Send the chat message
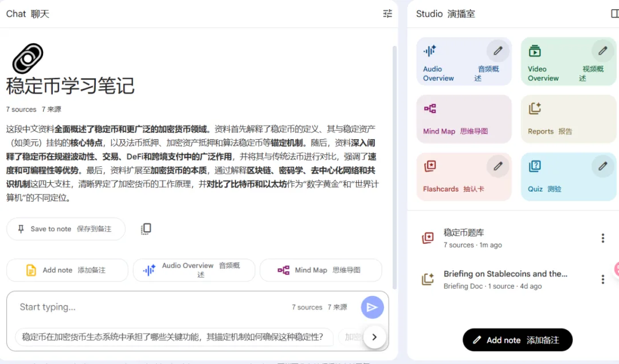The image size is (619, 364). [372, 307]
